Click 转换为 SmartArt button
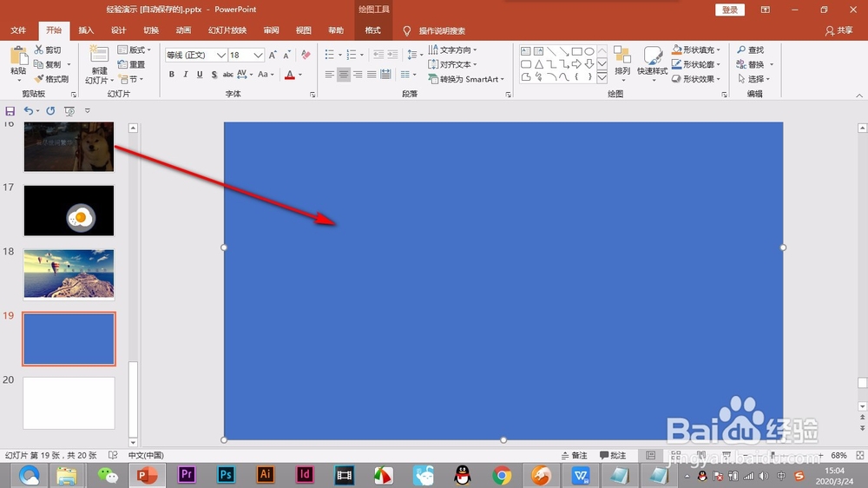The height and width of the screenshot is (488, 868). (x=466, y=79)
